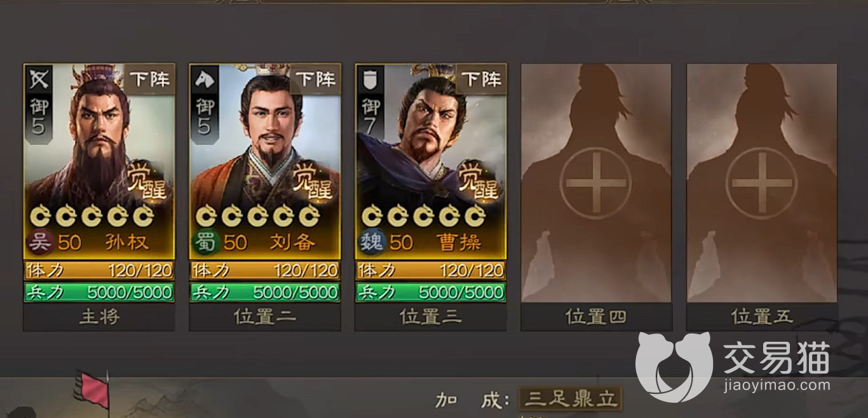The image size is (868, 418).
Task: Remove Sun Quan using 下阵 button
Action: pyautogui.click(x=149, y=79)
